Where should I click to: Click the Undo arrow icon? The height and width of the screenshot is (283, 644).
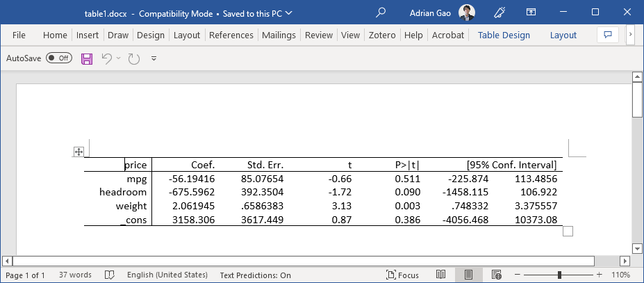click(106, 59)
